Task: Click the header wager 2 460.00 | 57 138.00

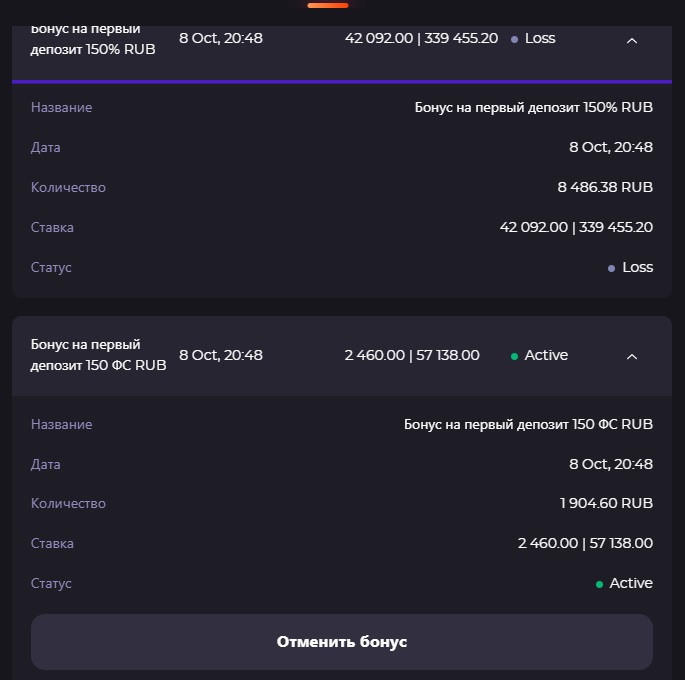Action: pos(412,355)
